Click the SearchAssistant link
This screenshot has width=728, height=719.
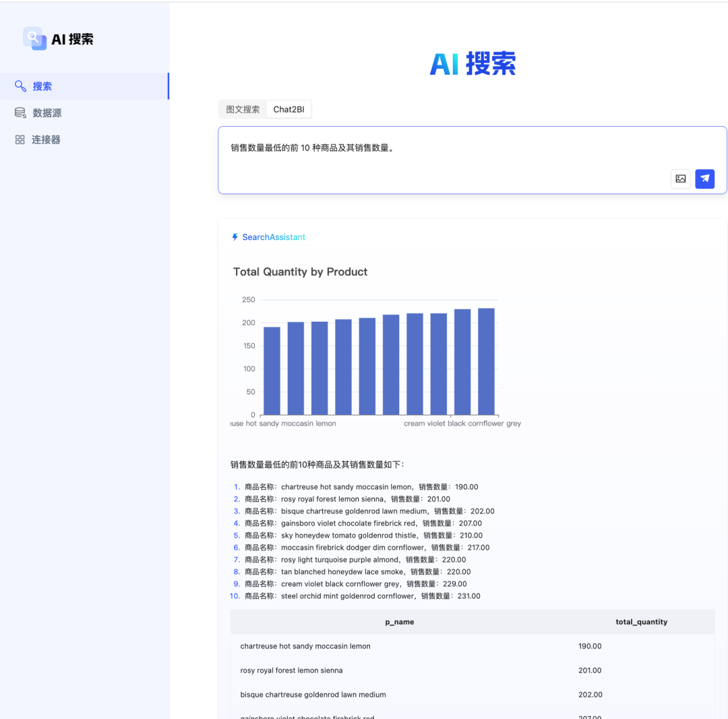pyautogui.click(x=274, y=237)
